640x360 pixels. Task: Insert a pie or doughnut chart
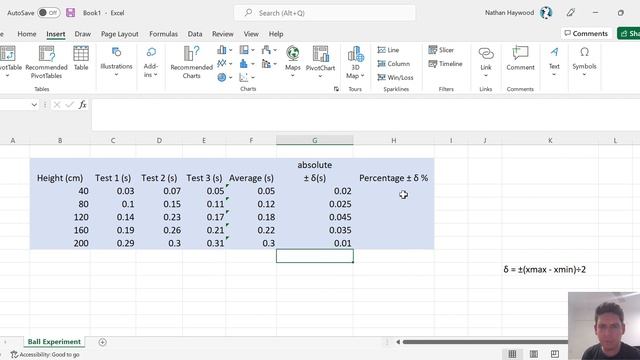222,77
